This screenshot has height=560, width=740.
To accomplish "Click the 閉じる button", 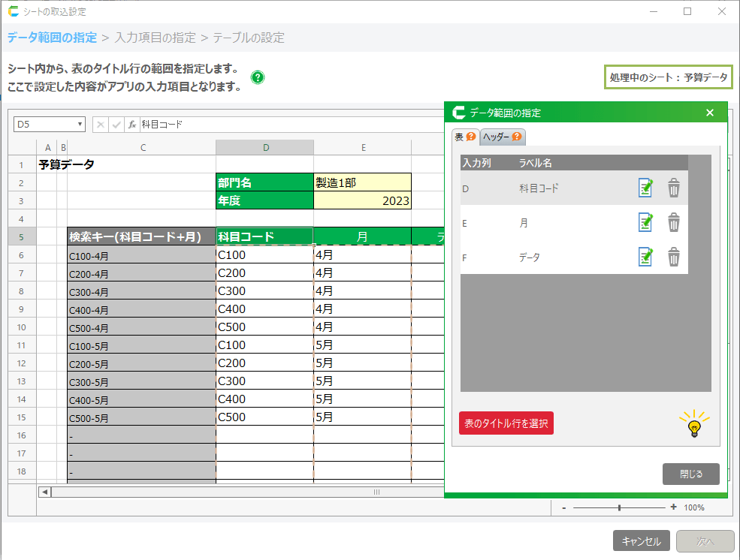I will 690,474.
